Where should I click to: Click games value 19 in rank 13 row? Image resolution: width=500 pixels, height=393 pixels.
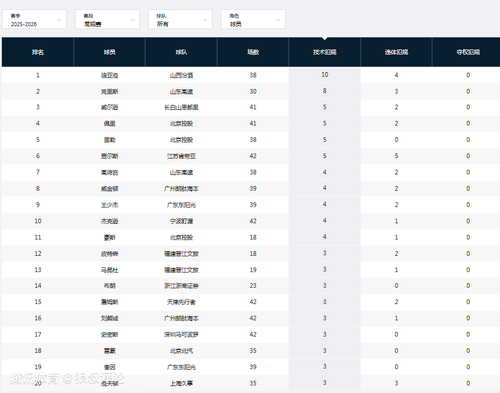click(253, 270)
